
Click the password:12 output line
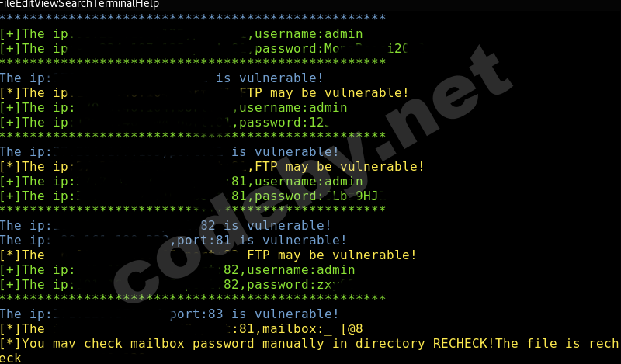point(279,122)
